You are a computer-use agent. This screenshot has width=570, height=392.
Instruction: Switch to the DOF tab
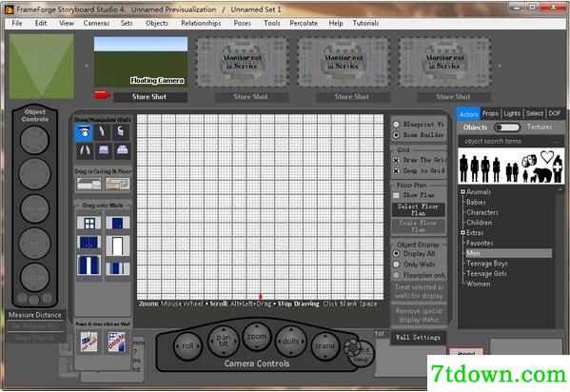click(x=555, y=113)
